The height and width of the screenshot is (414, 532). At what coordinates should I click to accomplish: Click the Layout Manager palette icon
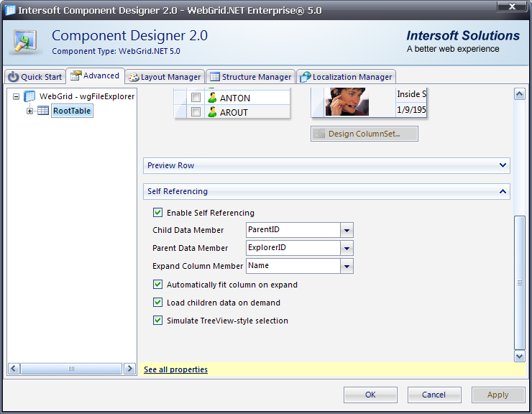(134, 78)
